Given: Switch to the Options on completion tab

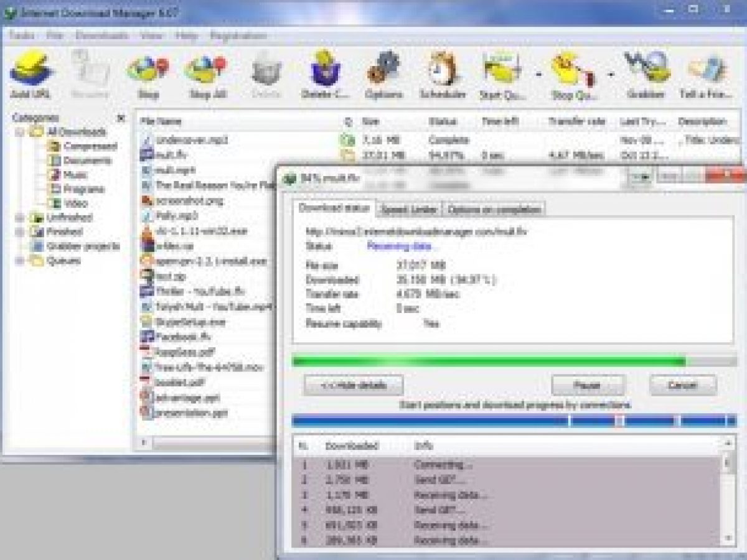Looking at the screenshot, I should coord(494,209).
